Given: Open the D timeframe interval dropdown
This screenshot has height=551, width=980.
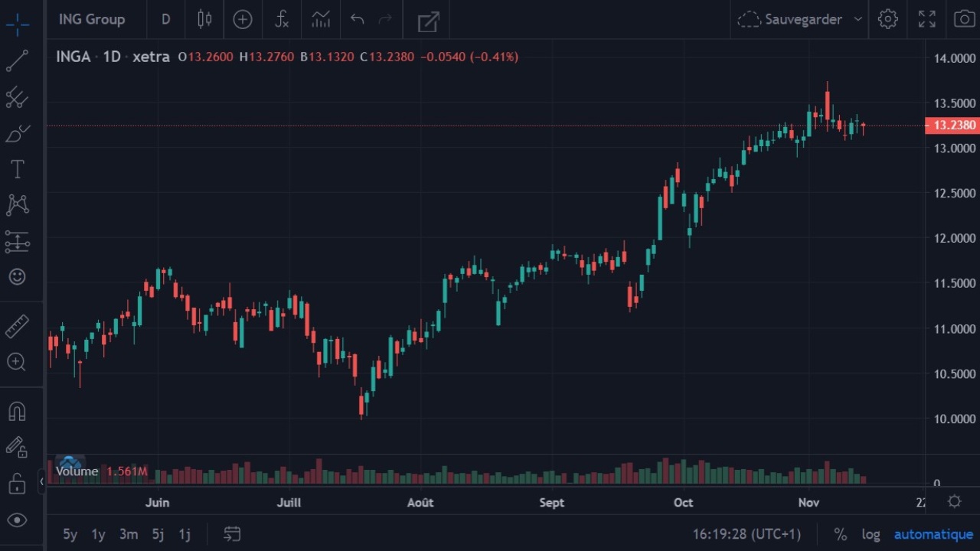Looking at the screenshot, I should pyautogui.click(x=165, y=19).
